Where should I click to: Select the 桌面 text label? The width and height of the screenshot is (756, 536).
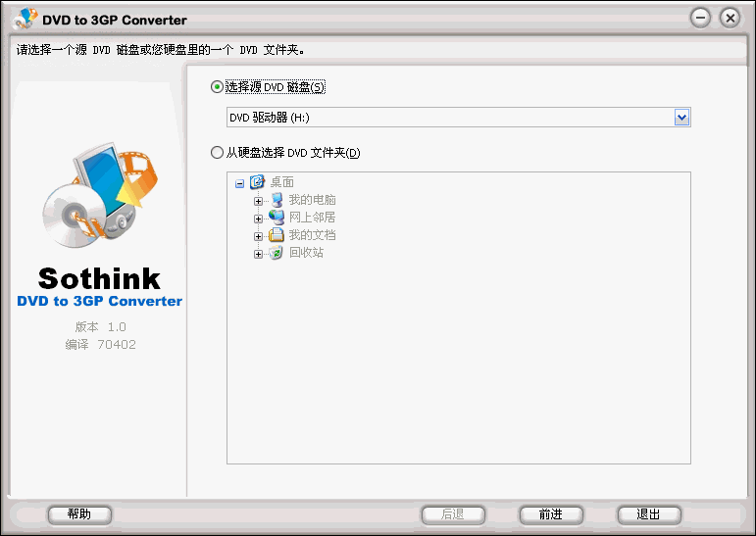click(x=281, y=182)
